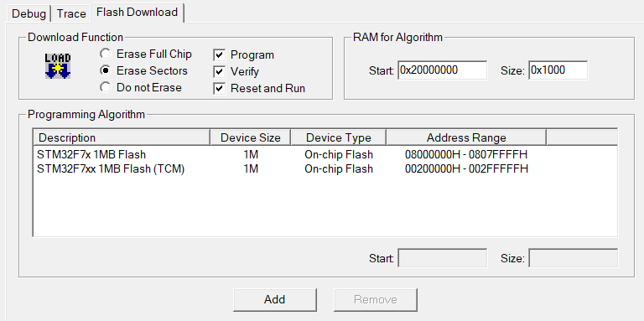Uncheck the Verify checkbox
This screenshot has width=644, height=321.
click(220, 72)
